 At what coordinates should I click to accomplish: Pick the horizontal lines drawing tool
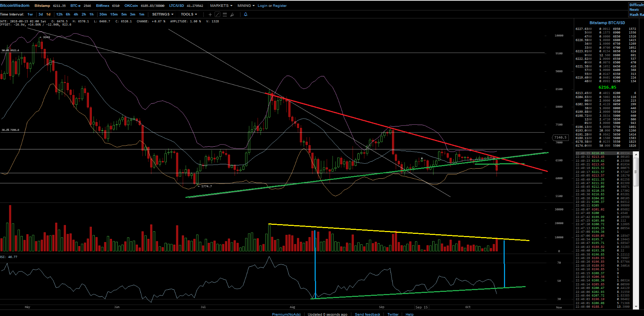[x=225, y=14]
